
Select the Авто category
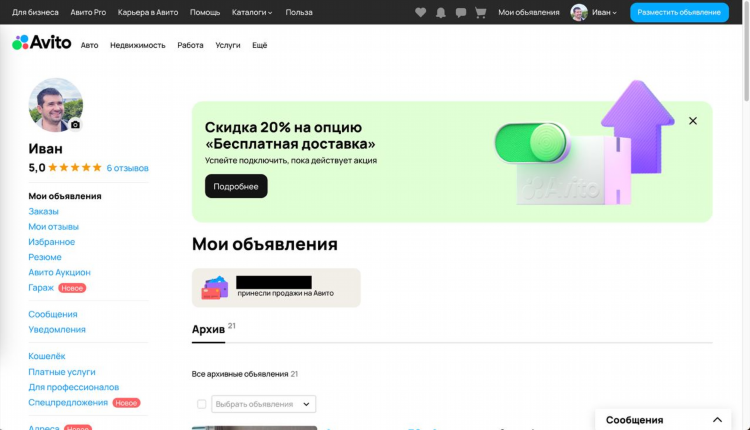tap(89, 45)
